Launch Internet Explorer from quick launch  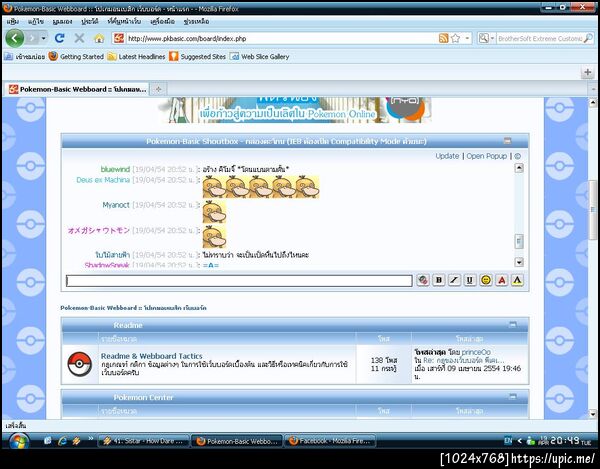[62, 441]
